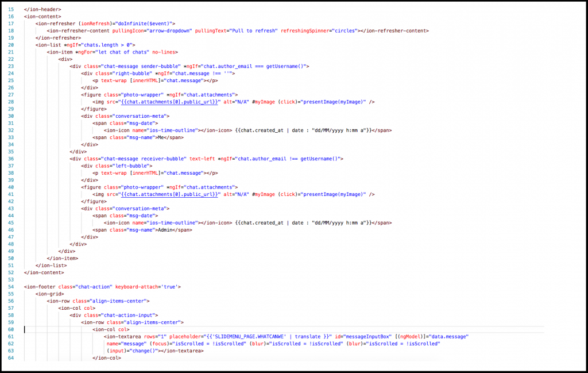The height and width of the screenshot is (373, 588).
Task: Click the ion-refresher opening tag on line 17
Action: tap(55, 24)
